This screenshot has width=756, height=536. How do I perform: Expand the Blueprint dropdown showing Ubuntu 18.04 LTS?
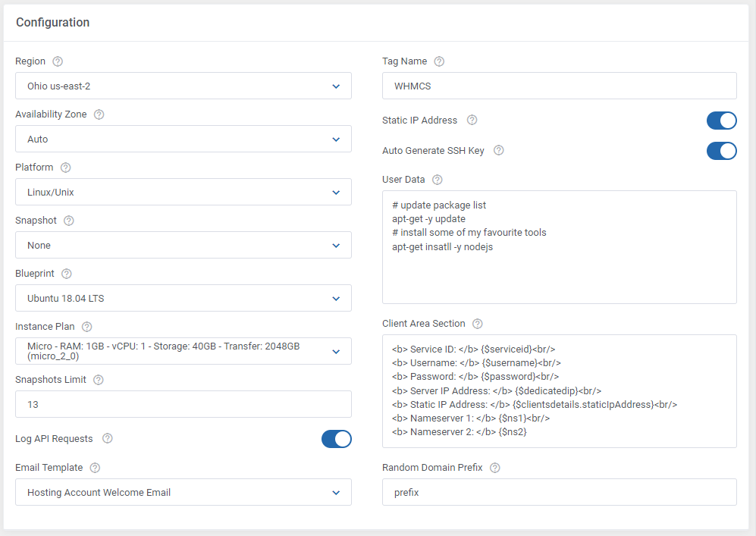(x=184, y=298)
